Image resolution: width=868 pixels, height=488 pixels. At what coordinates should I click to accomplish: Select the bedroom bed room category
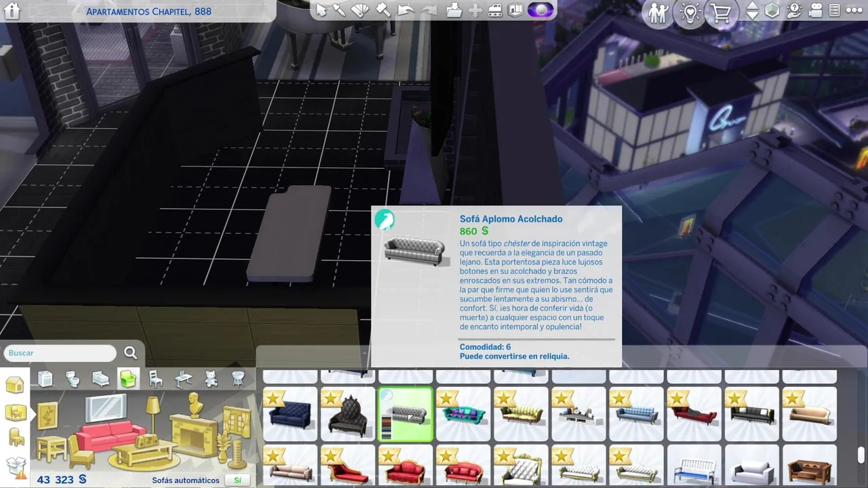pyautogui.click(x=100, y=379)
